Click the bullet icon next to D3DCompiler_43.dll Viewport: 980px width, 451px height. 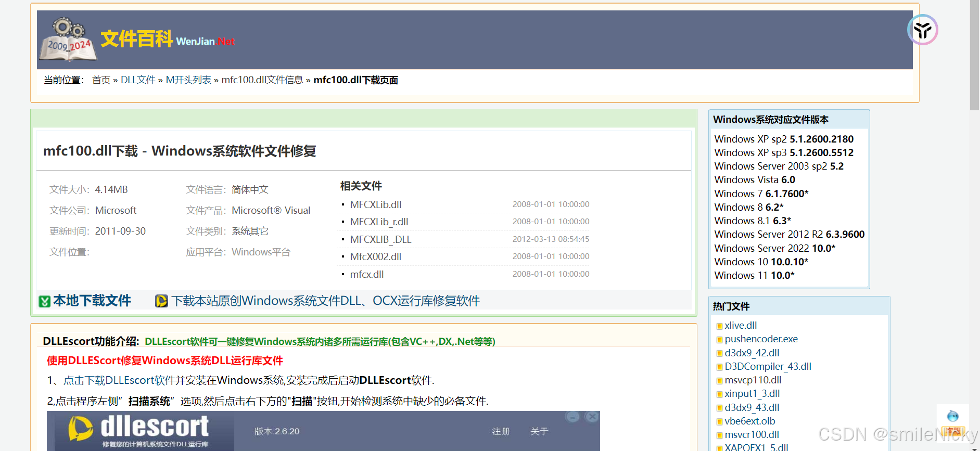pyautogui.click(x=719, y=367)
